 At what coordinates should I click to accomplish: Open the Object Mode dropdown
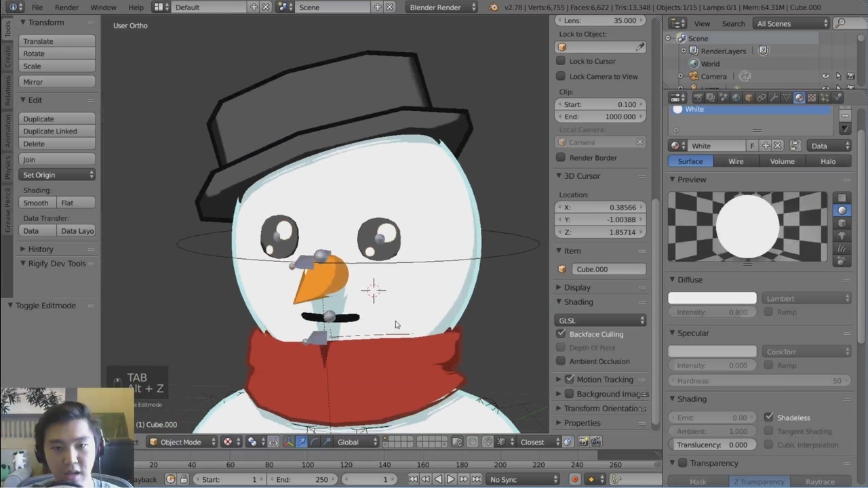[x=182, y=442]
